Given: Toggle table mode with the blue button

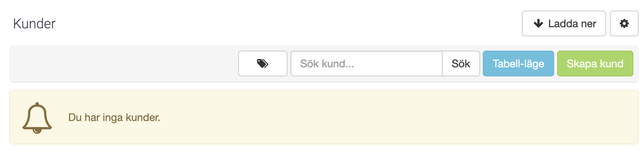Looking at the screenshot, I should point(518,64).
